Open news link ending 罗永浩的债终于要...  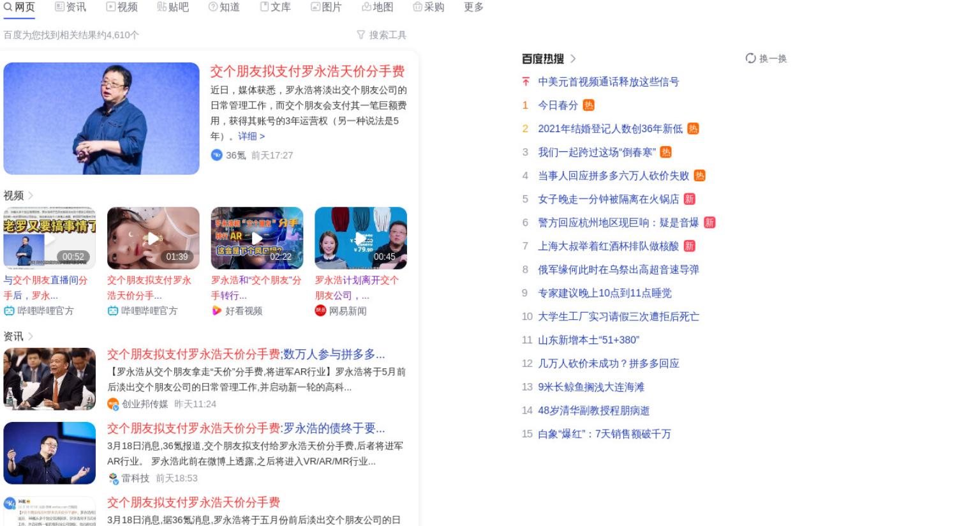246,428
